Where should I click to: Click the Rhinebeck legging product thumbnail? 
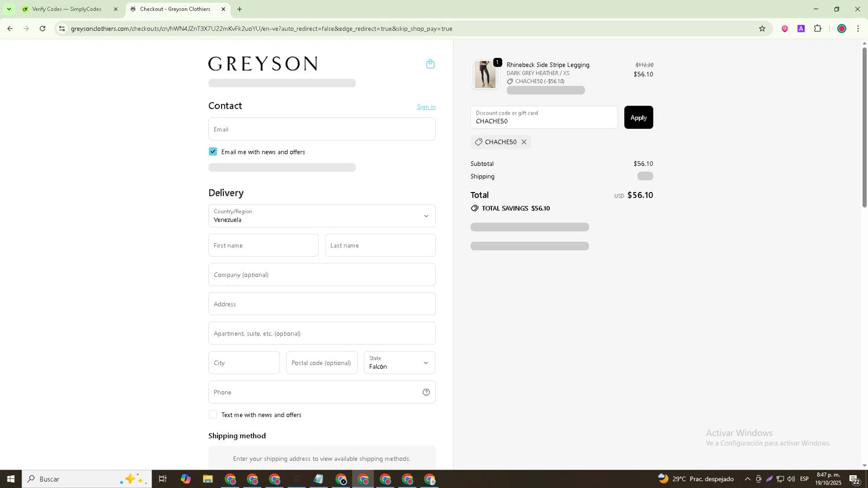point(485,75)
